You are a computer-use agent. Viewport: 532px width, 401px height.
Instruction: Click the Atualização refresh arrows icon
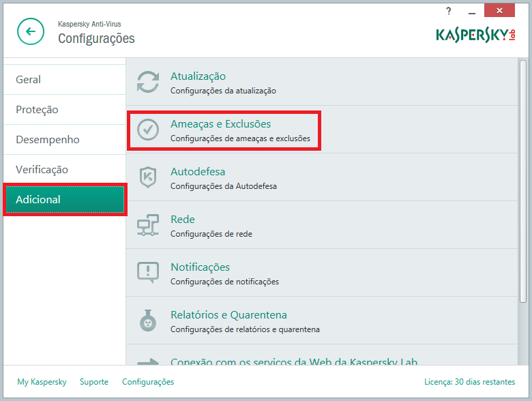pyautogui.click(x=148, y=82)
